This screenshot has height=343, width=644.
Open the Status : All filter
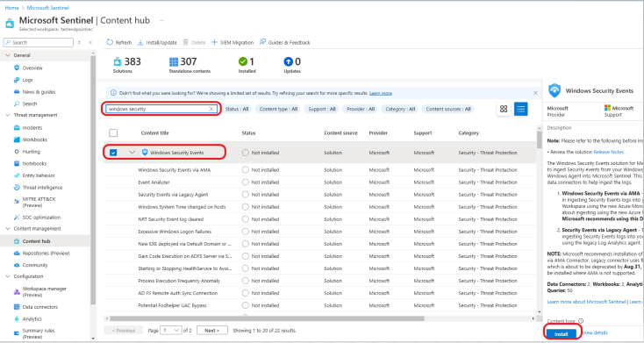tap(237, 109)
